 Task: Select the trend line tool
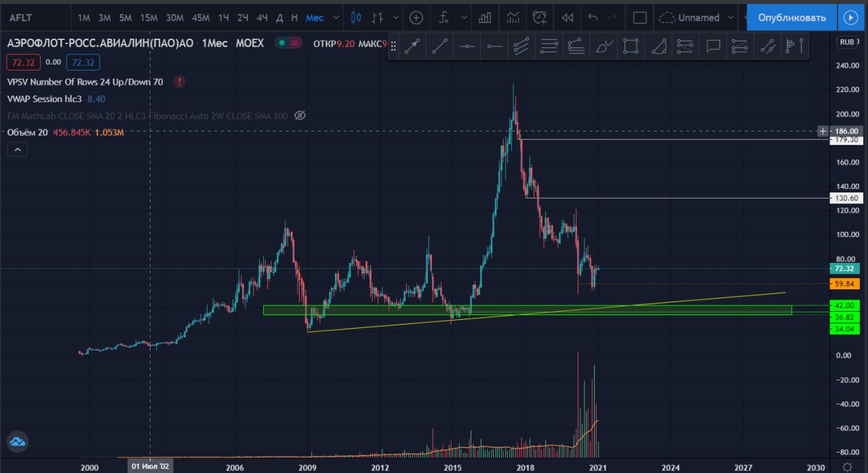(x=440, y=46)
